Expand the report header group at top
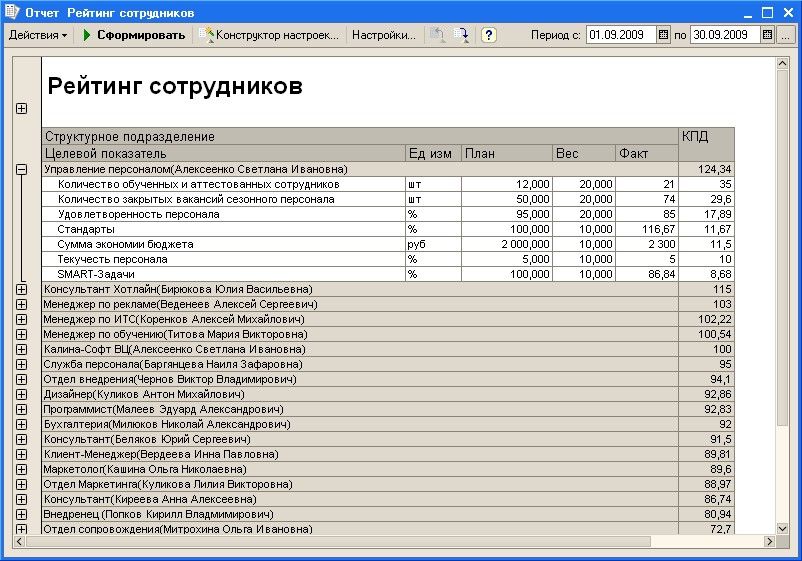Viewport: 802px width, 561px height. point(21,109)
